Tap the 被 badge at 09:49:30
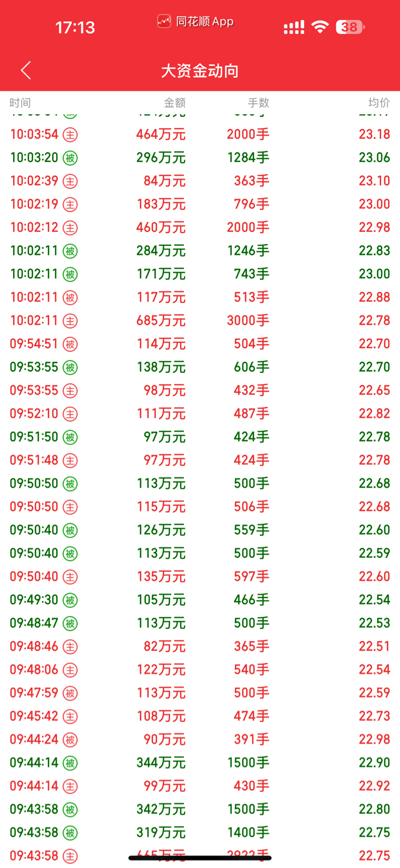 pos(70,600)
